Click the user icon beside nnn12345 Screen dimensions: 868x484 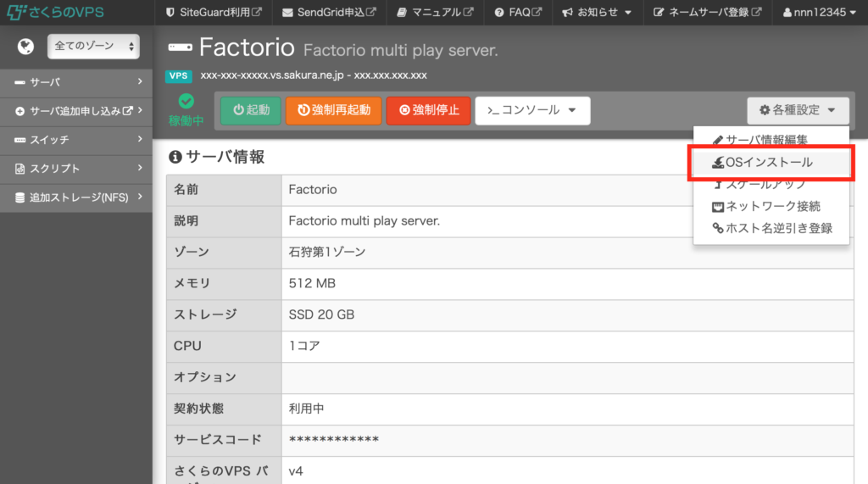pyautogui.click(x=787, y=12)
